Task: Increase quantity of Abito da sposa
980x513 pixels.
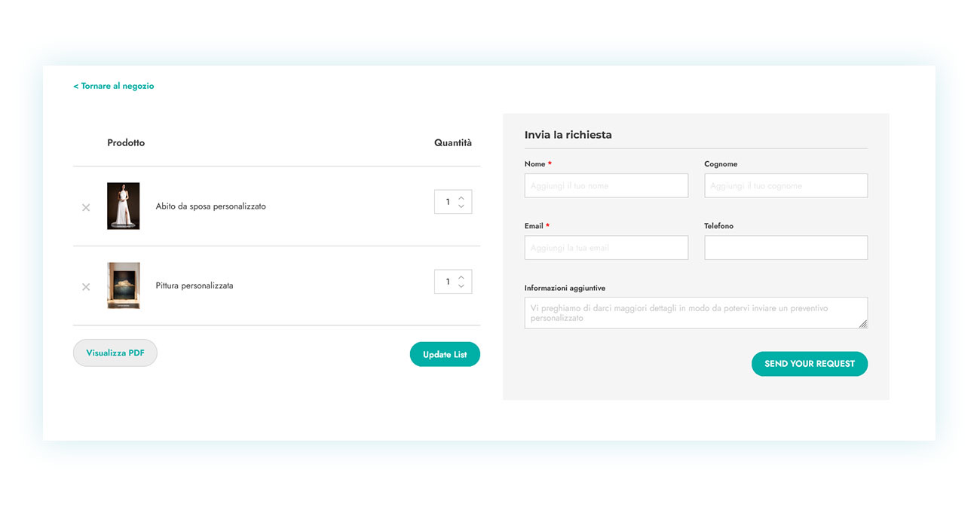Action: tap(461, 198)
